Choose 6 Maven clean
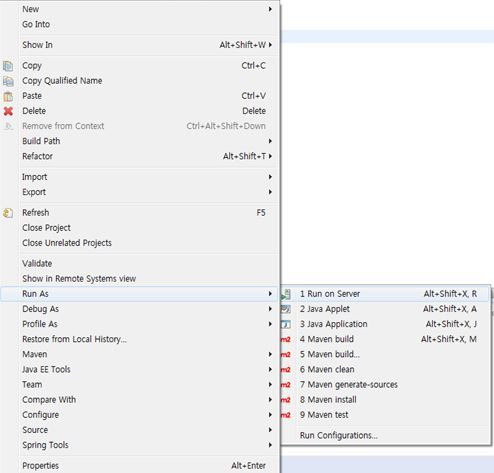 (385, 370)
